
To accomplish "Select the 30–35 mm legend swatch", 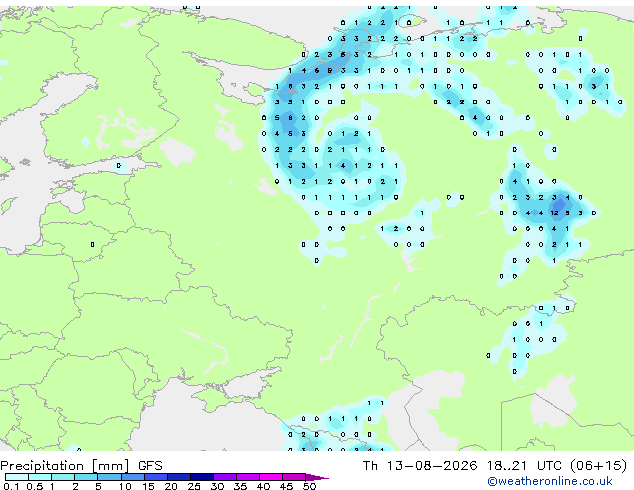I will pos(224,477).
